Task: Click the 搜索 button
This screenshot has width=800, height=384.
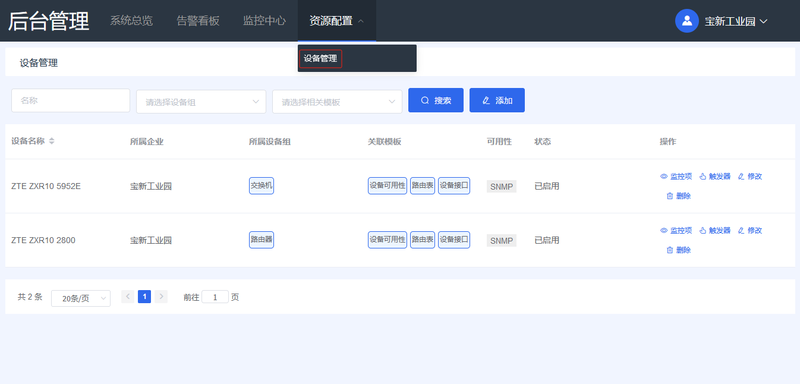Action: [x=436, y=100]
